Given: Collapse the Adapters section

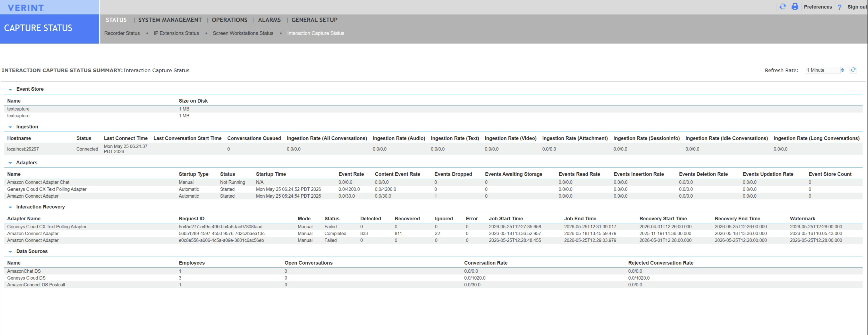Looking at the screenshot, I should click(10, 163).
